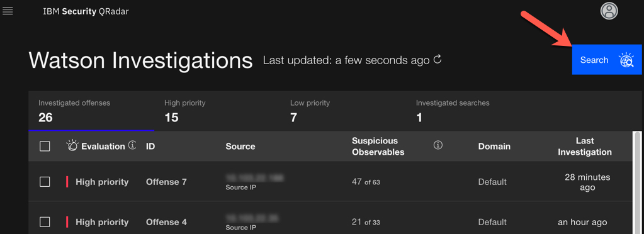Image resolution: width=644 pixels, height=234 pixels.
Task: Switch to the Low priority tab
Action: pyautogui.click(x=343, y=111)
